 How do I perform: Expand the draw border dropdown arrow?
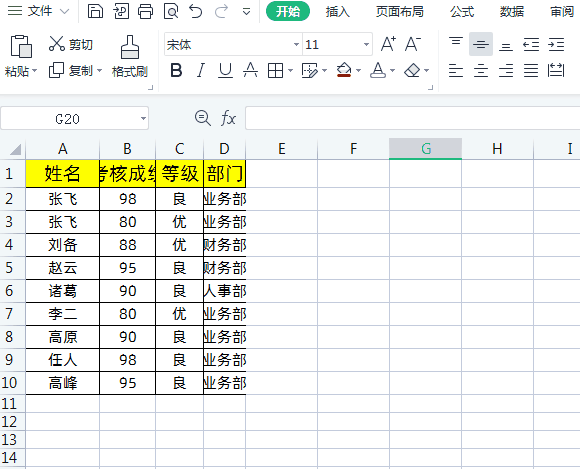click(324, 70)
